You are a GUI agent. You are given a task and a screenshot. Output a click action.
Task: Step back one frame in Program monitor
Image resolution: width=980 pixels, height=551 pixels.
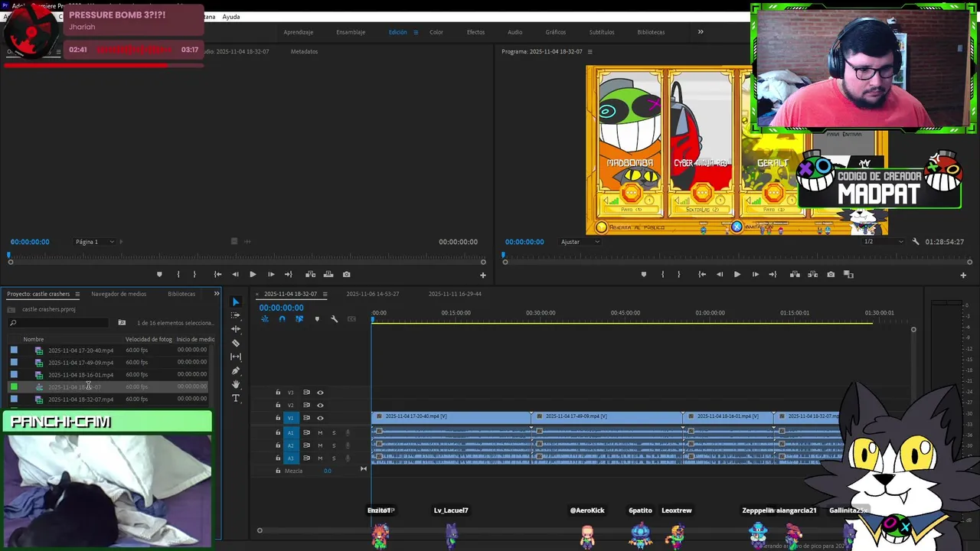[x=719, y=274]
